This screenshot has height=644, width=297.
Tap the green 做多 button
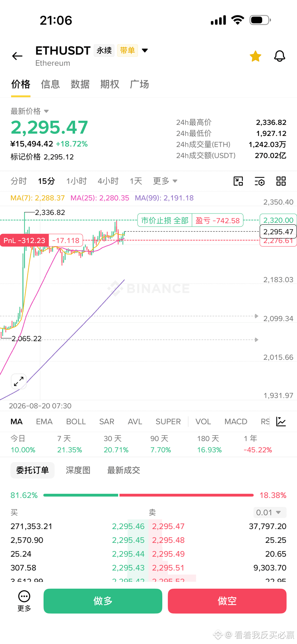pyautogui.click(x=103, y=601)
